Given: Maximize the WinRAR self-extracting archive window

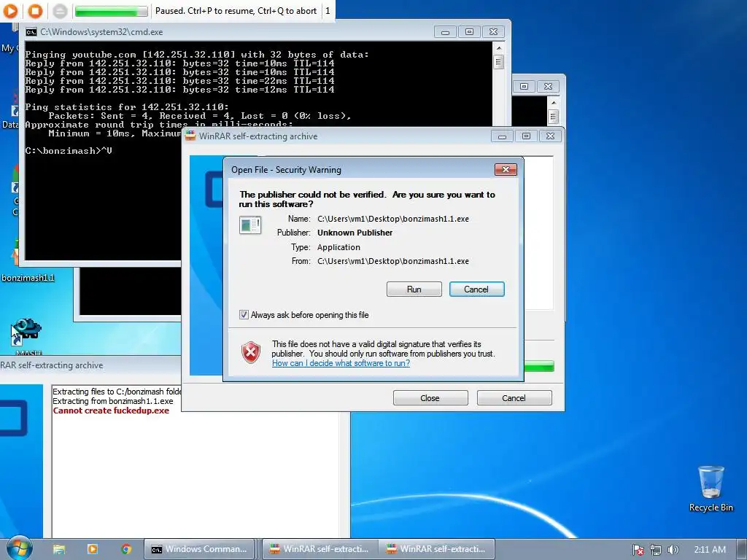Looking at the screenshot, I should click(x=526, y=136).
